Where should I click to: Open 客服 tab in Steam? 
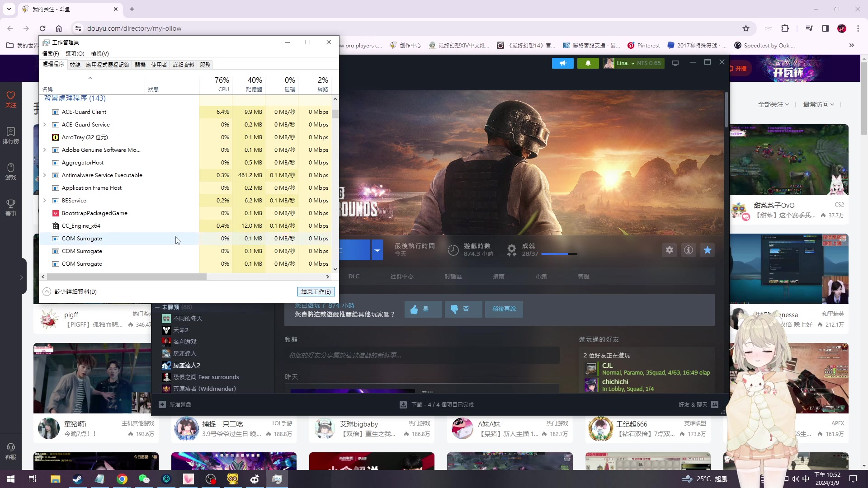[584, 277]
